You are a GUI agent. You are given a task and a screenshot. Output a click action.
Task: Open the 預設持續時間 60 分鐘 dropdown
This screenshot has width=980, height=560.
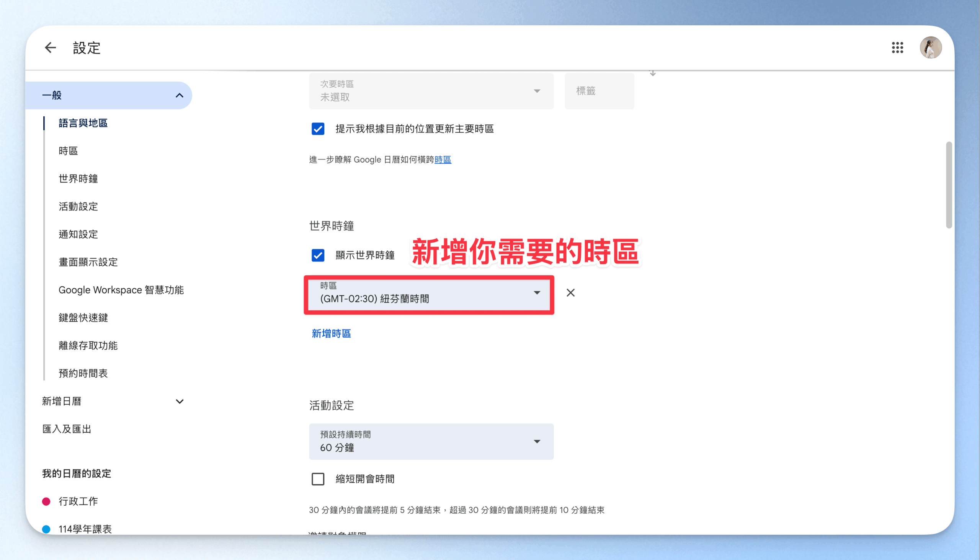coord(431,442)
